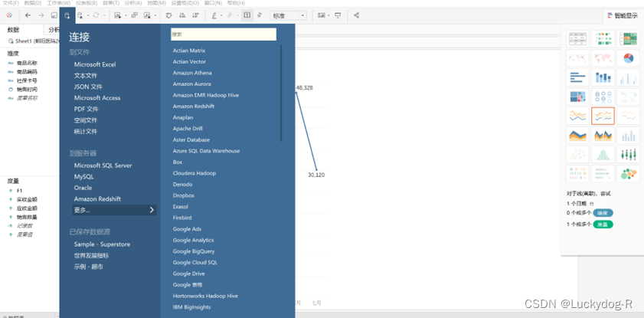
Task: Select Google BigQuery connector
Action: click(194, 251)
